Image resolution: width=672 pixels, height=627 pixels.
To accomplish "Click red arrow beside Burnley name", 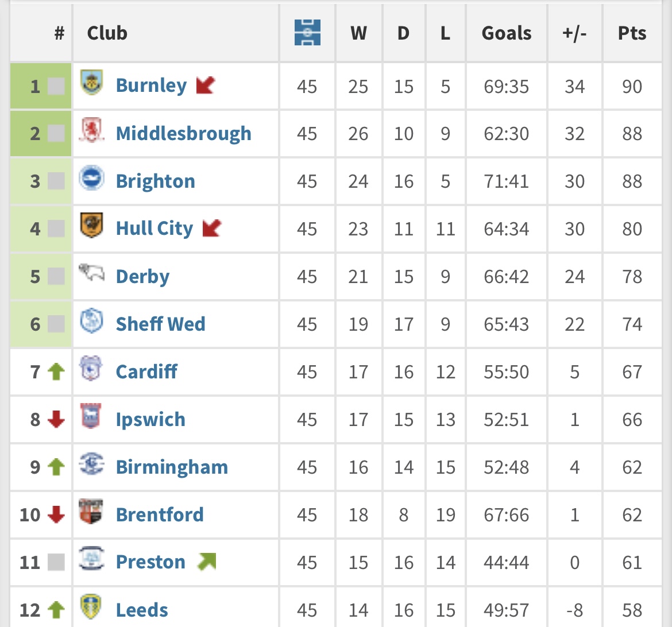I will tap(206, 86).
